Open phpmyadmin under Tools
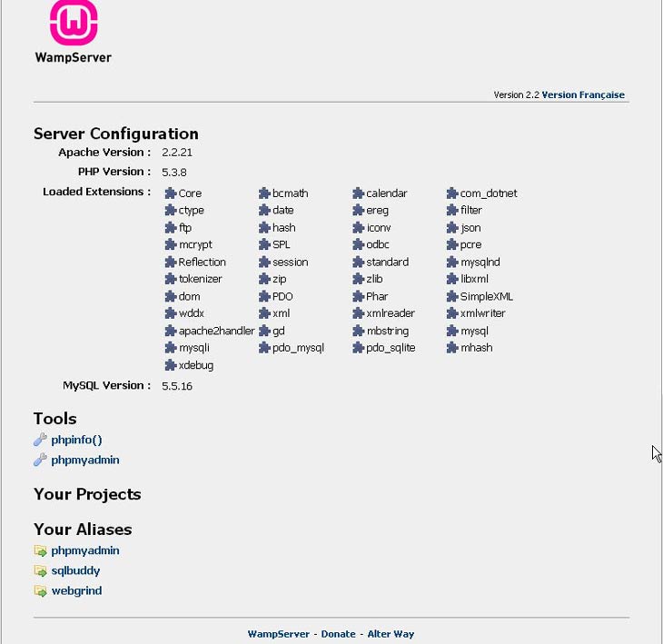This screenshot has width=663, height=644. pos(85,460)
